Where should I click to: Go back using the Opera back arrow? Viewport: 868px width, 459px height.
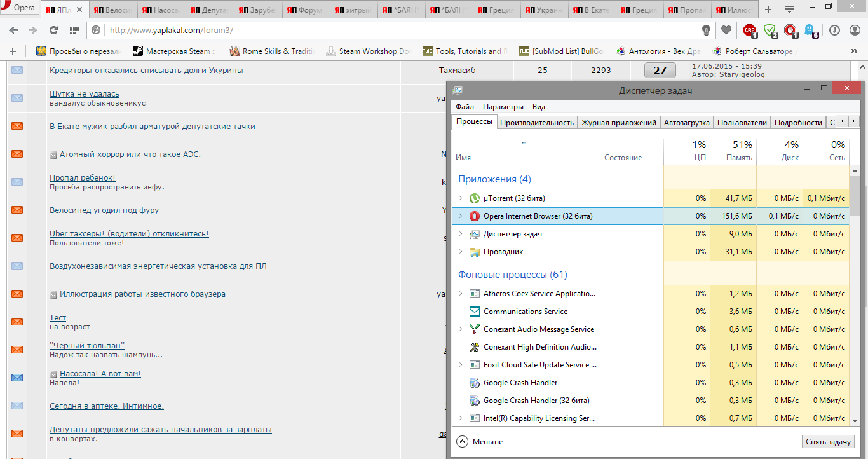[14, 30]
